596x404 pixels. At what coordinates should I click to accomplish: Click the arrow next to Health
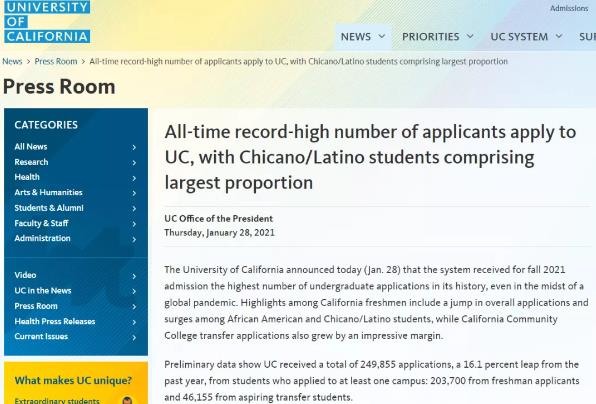point(134,178)
